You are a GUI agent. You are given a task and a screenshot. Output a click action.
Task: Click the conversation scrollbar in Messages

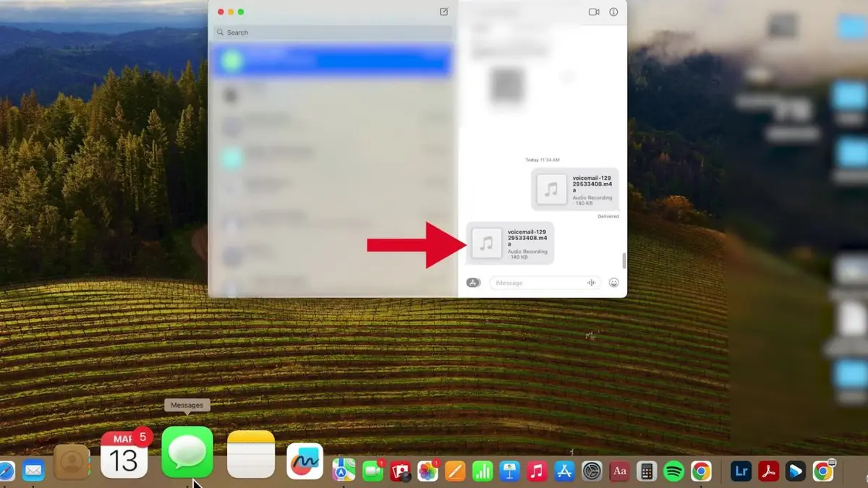click(x=624, y=260)
